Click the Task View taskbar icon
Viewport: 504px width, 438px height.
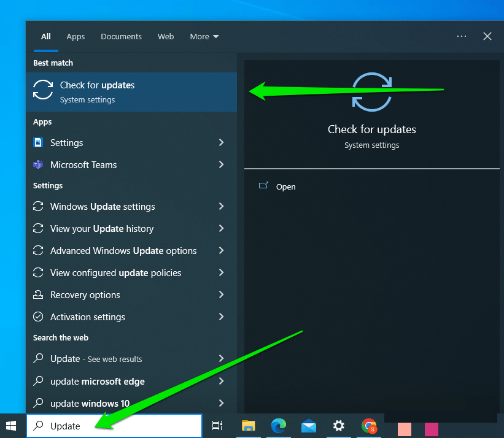point(217,426)
